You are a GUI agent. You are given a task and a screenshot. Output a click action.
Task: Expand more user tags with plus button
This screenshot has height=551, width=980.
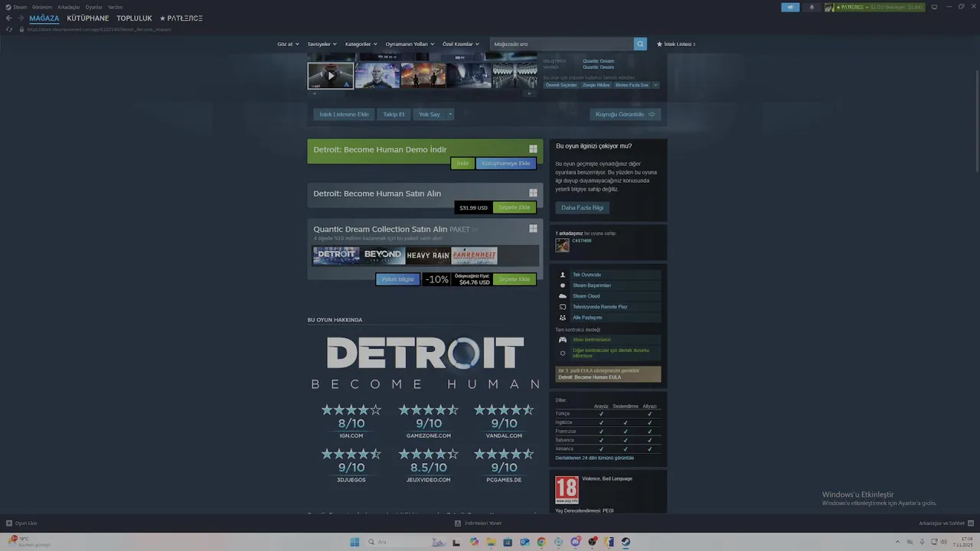point(655,85)
